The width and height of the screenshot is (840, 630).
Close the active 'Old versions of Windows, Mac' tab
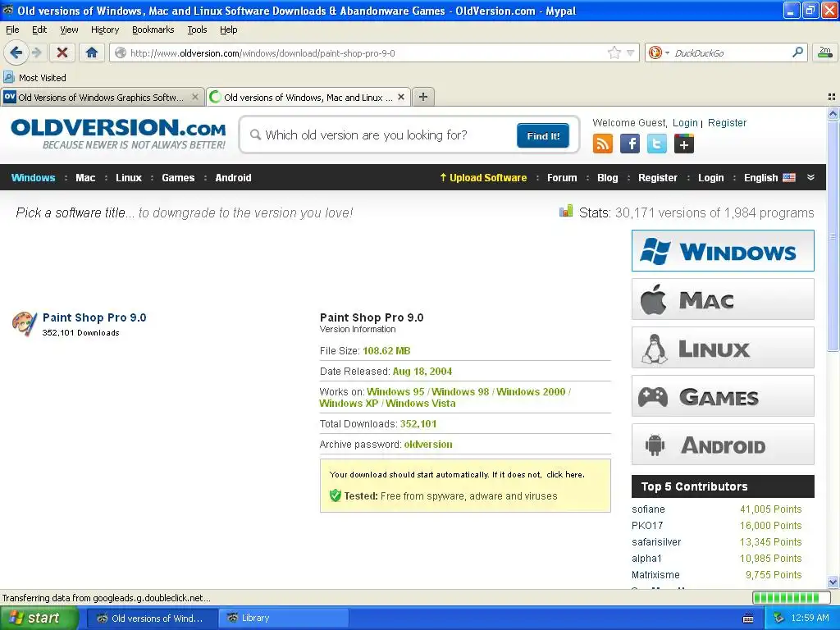pyautogui.click(x=400, y=97)
